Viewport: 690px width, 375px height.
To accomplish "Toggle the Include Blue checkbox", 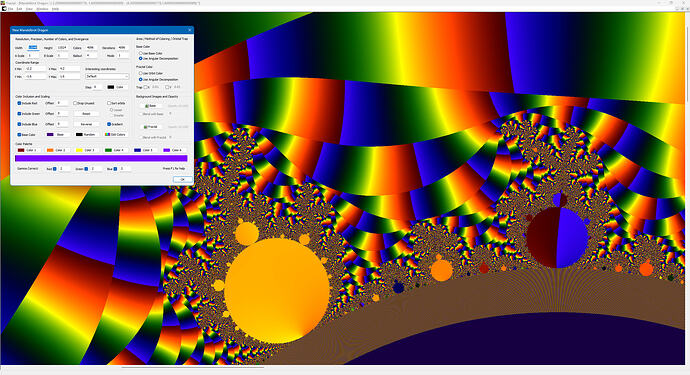I will point(19,124).
